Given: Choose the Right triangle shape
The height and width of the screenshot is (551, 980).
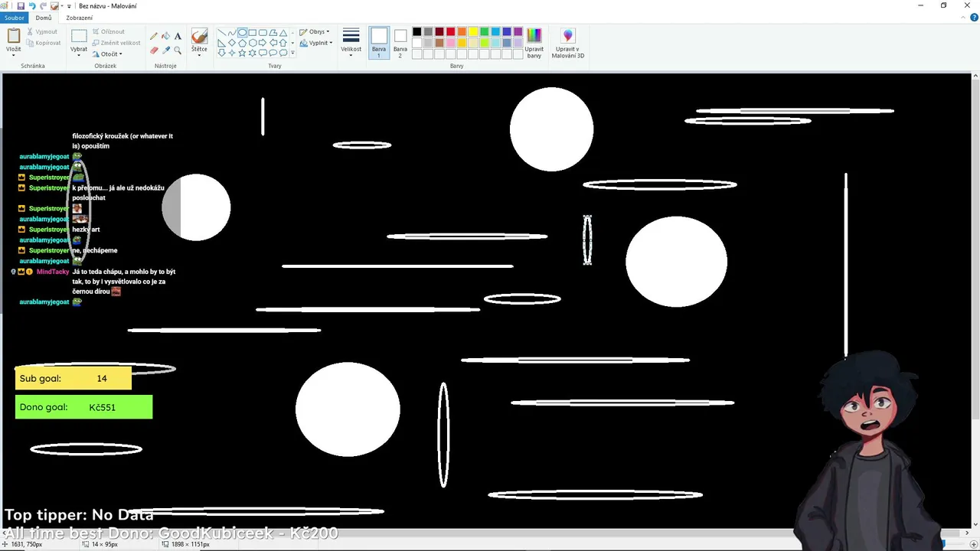Looking at the screenshot, I should click(222, 43).
